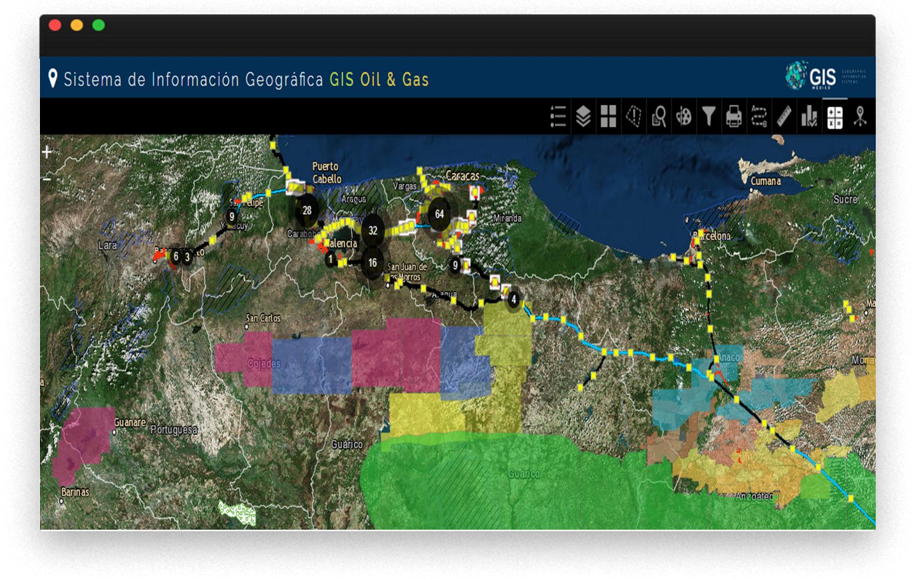This screenshot has height=588, width=912.
Task: Open the legend list tool
Action: click(558, 116)
